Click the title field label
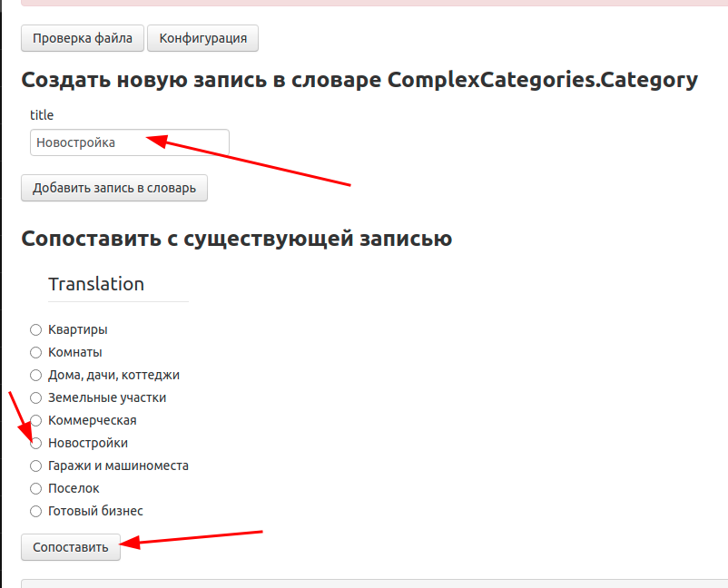The width and height of the screenshot is (728, 588). click(x=42, y=115)
